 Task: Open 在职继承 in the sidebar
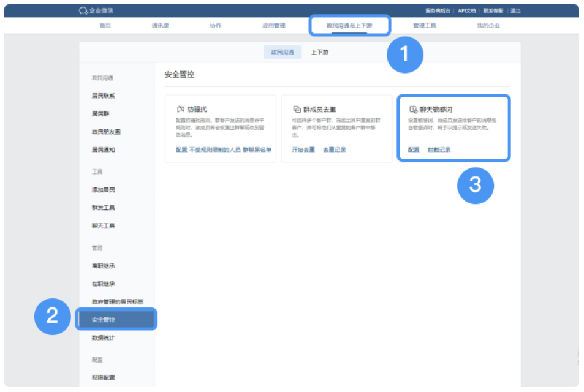pos(103,284)
